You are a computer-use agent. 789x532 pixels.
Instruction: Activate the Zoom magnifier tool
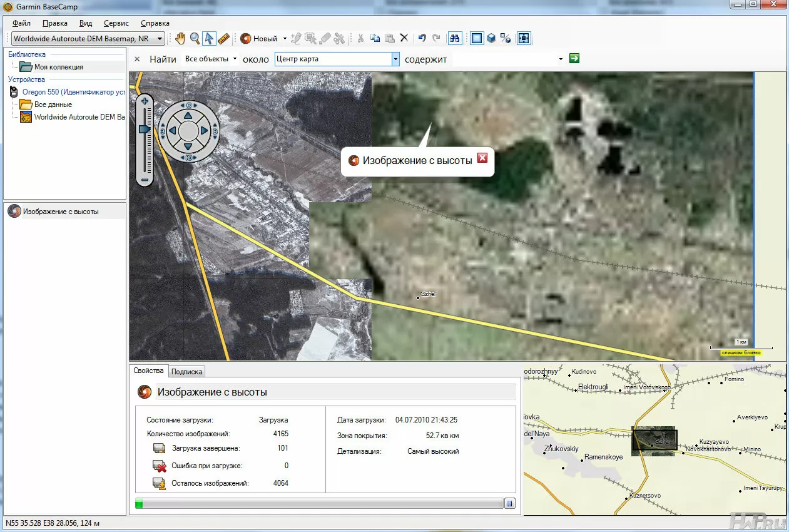click(195, 39)
